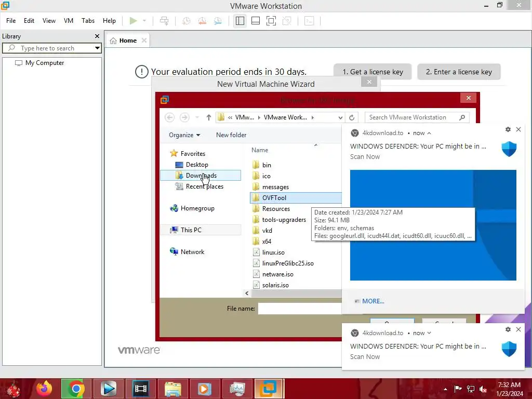This screenshot has height=399, width=532.
Task: Click Name column header
Action: click(x=260, y=150)
